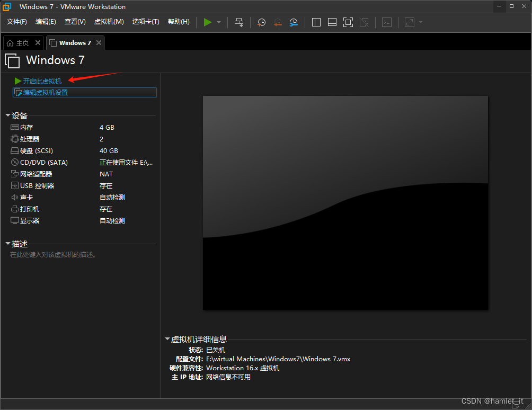Minimize the VMware Workstation window
The height and width of the screenshot is (410, 532).
coord(499,6)
